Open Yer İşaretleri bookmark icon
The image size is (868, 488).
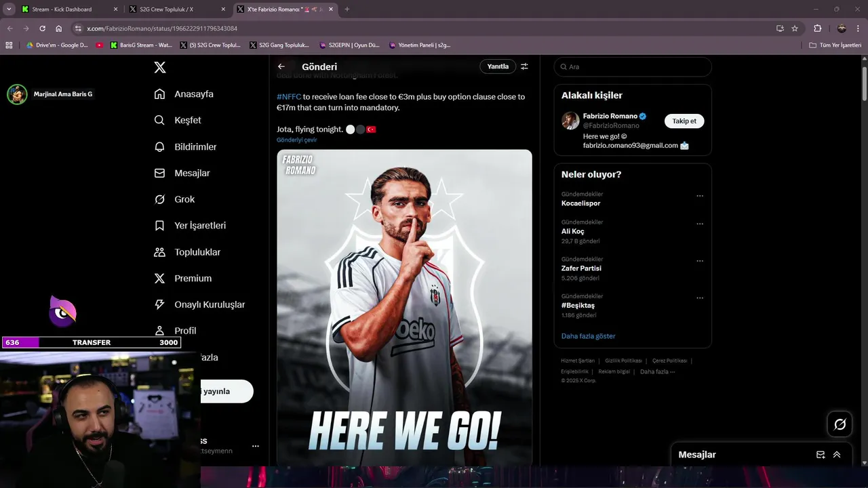[x=159, y=226]
